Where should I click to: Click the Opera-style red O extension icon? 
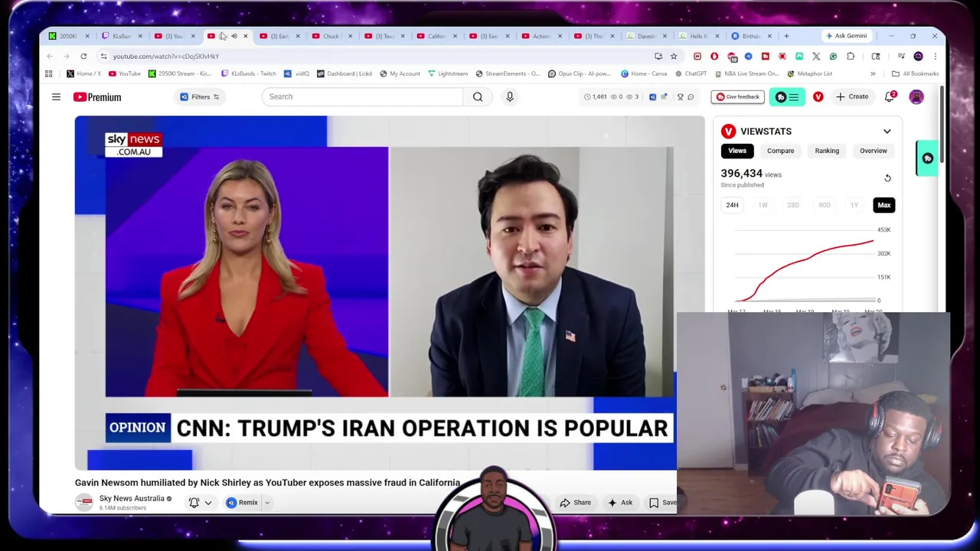714,56
